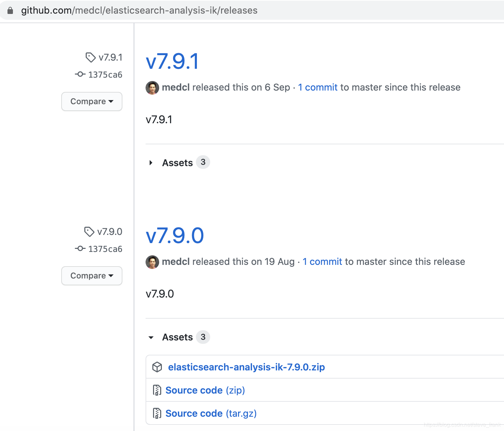
Task: Download elasticsearch-analysis-ik-7.9.0.zip
Action: [x=247, y=367]
